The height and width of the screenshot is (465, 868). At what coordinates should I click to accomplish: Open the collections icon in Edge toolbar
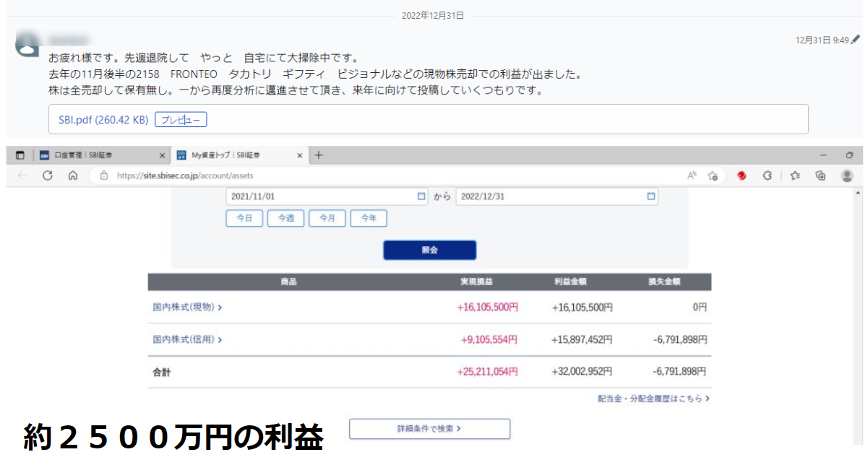(x=820, y=175)
